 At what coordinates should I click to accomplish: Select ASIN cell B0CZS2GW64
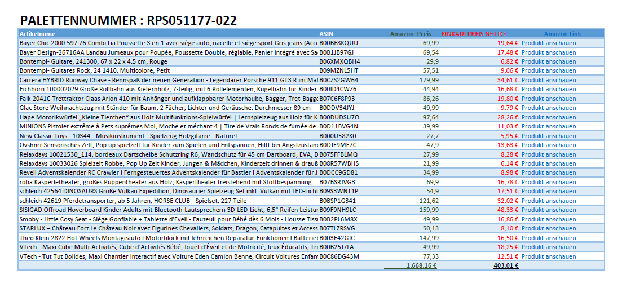pyautogui.click(x=338, y=80)
